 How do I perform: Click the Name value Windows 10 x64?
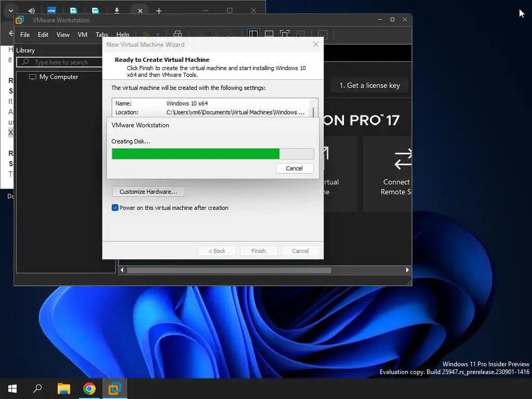(x=187, y=103)
